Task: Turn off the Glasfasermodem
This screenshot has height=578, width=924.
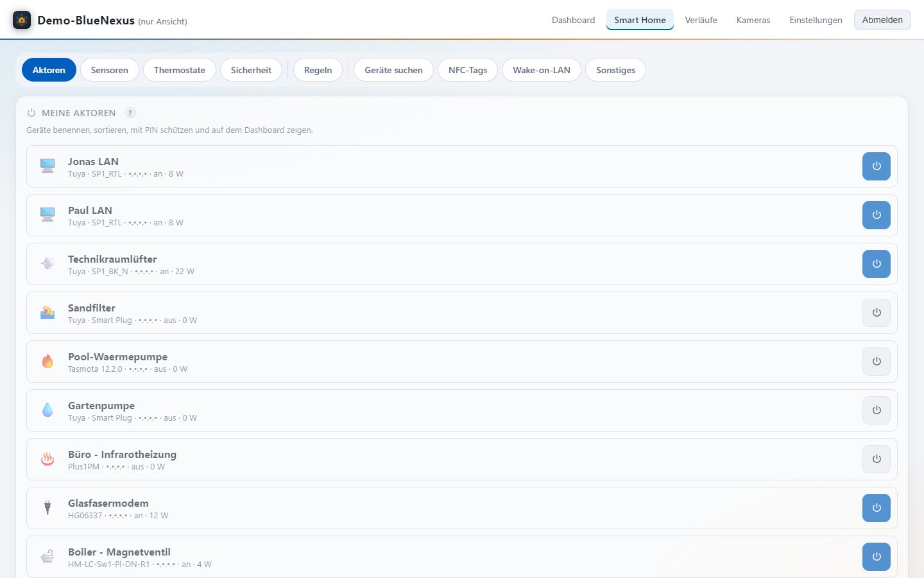Action: pos(877,508)
